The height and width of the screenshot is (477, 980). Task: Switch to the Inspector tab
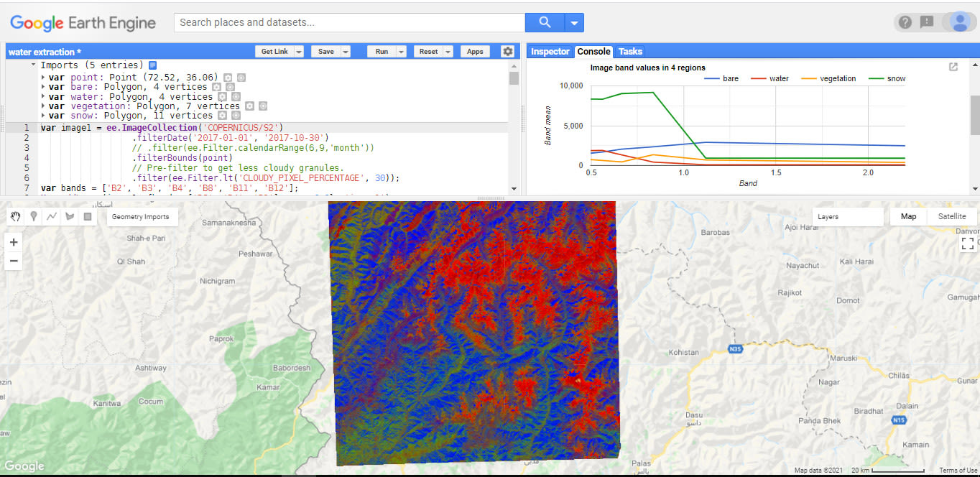coord(550,52)
